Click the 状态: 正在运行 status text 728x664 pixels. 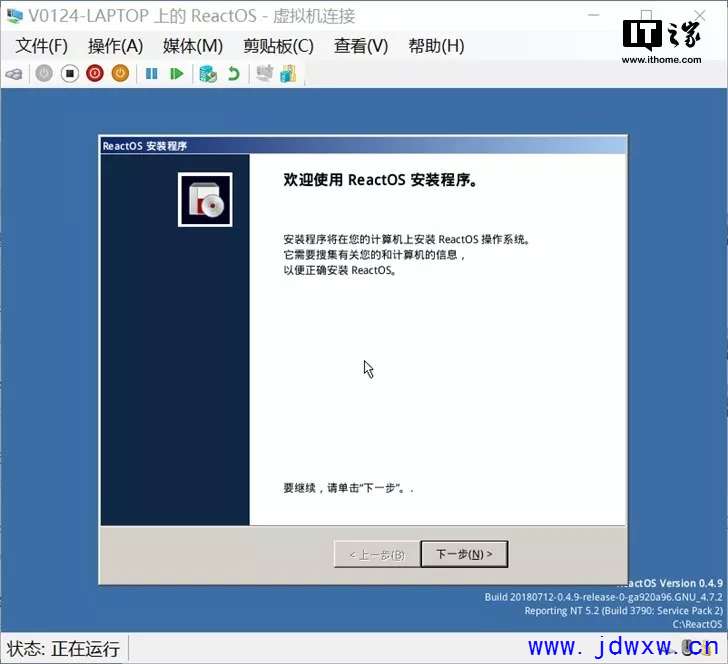[63, 649]
